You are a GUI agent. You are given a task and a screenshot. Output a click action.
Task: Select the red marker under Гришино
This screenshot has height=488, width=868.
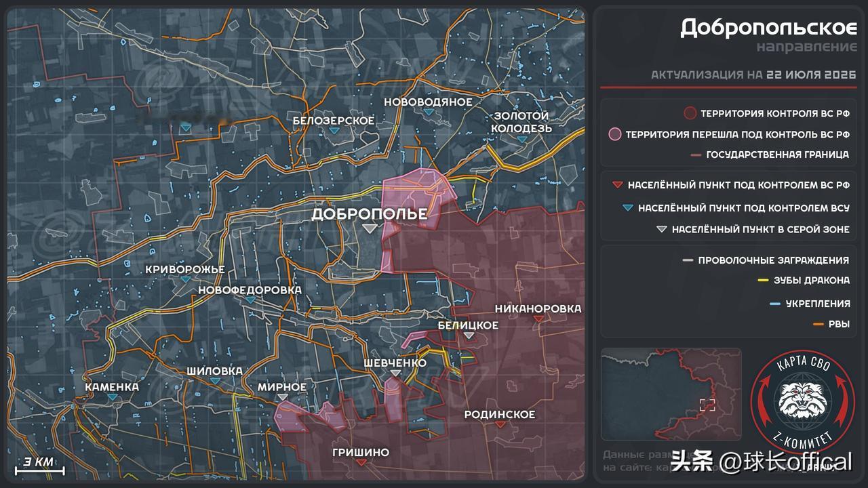point(361,463)
